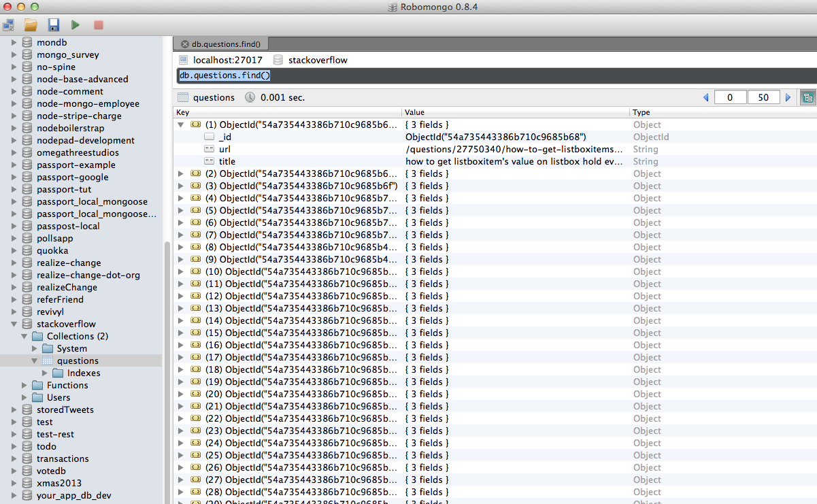Select the db.questions.find() tab
The image size is (817, 504).
(224, 44)
